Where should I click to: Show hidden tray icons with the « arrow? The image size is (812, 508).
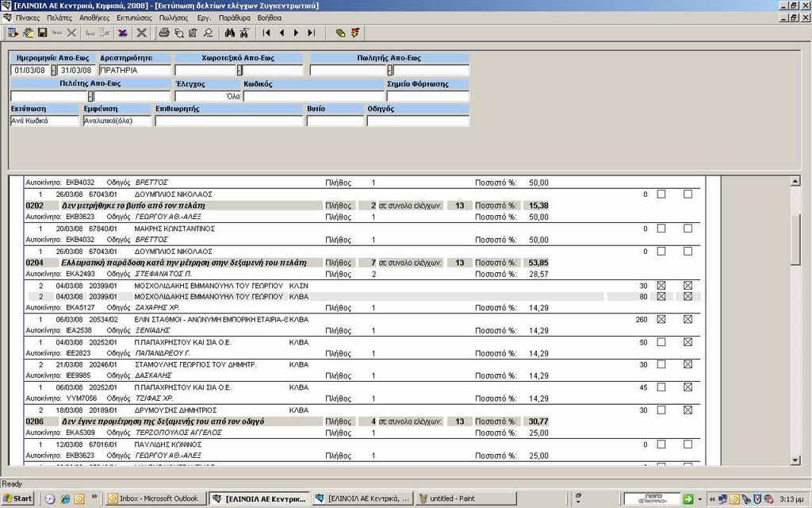(x=712, y=498)
